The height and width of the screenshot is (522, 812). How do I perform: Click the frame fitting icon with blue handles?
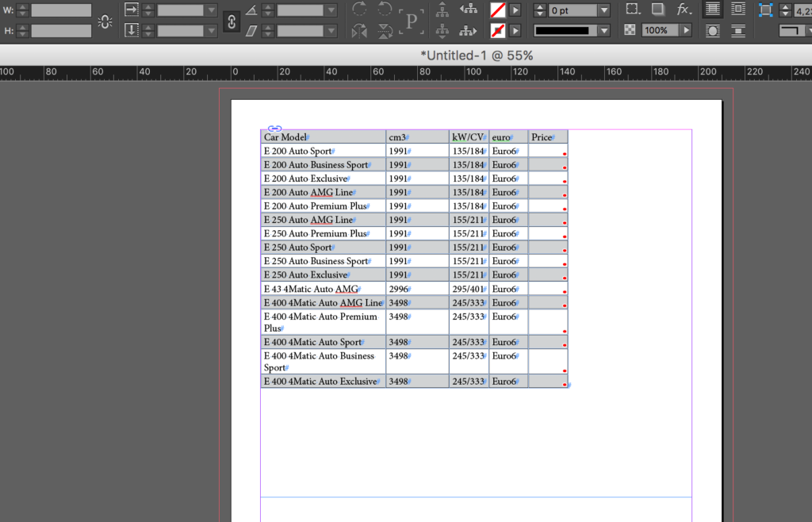tap(765, 10)
